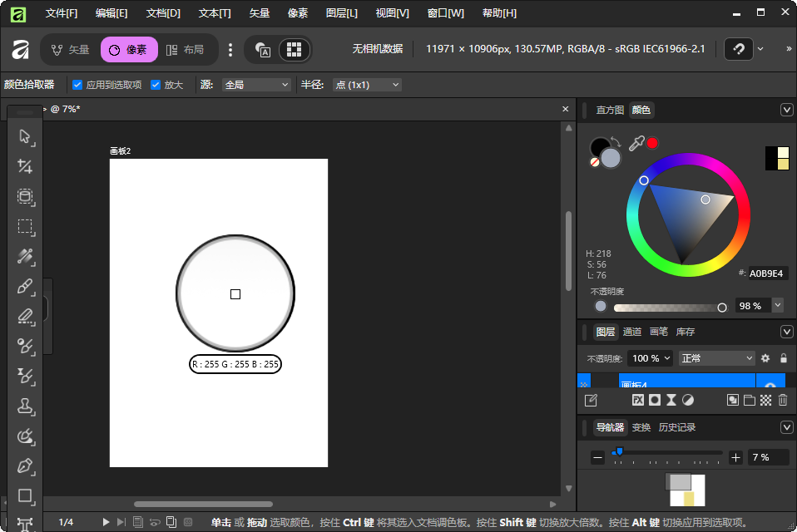Open the 视图[V] menu
The image size is (797, 532).
pyautogui.click(x=392, y=13)
